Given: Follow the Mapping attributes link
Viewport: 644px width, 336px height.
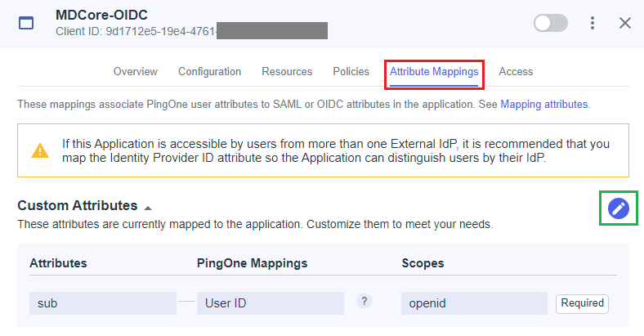Looking at the screenshot, I should tap(544, 105).
